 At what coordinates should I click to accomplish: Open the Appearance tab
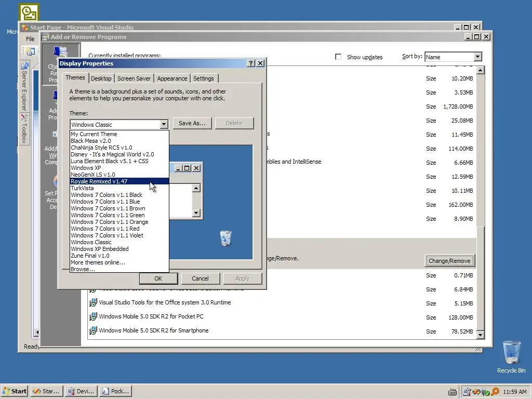pyautogui.click(x=172, y=78)
